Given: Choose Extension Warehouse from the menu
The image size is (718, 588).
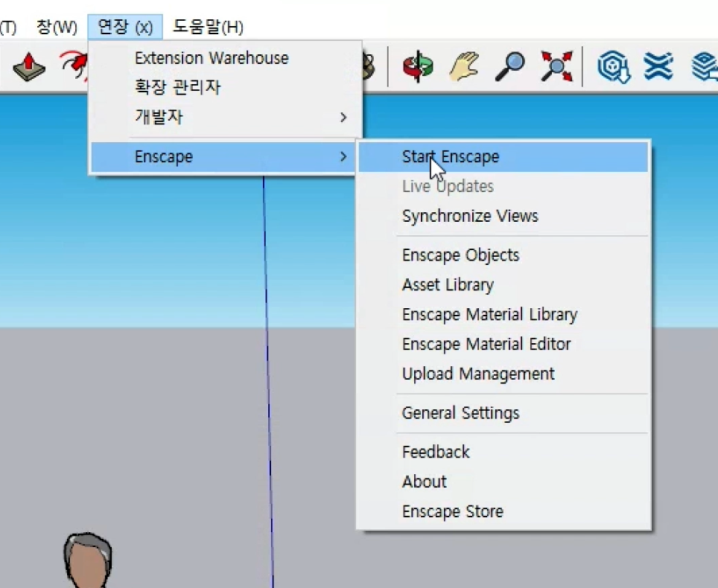Looking at the screenshot, I should point(212,58).
